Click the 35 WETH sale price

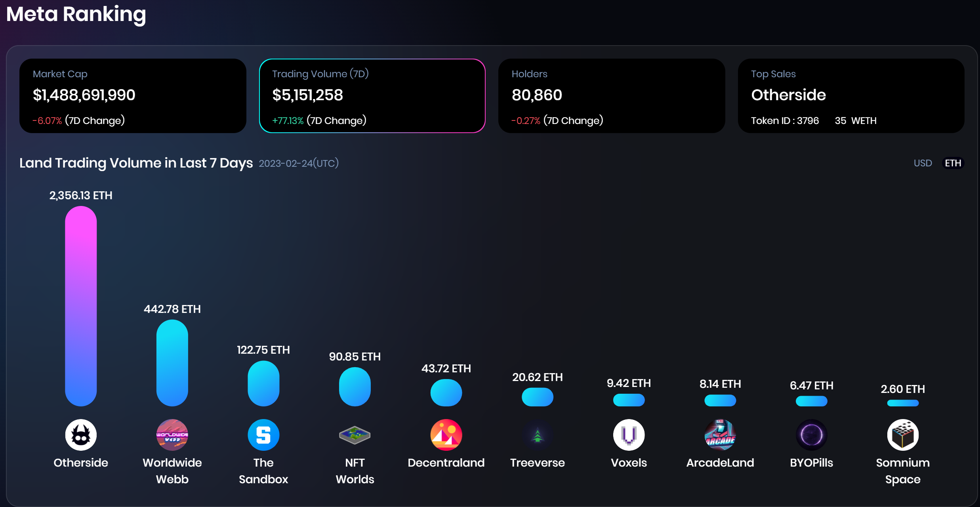click(x=856, y=120)
